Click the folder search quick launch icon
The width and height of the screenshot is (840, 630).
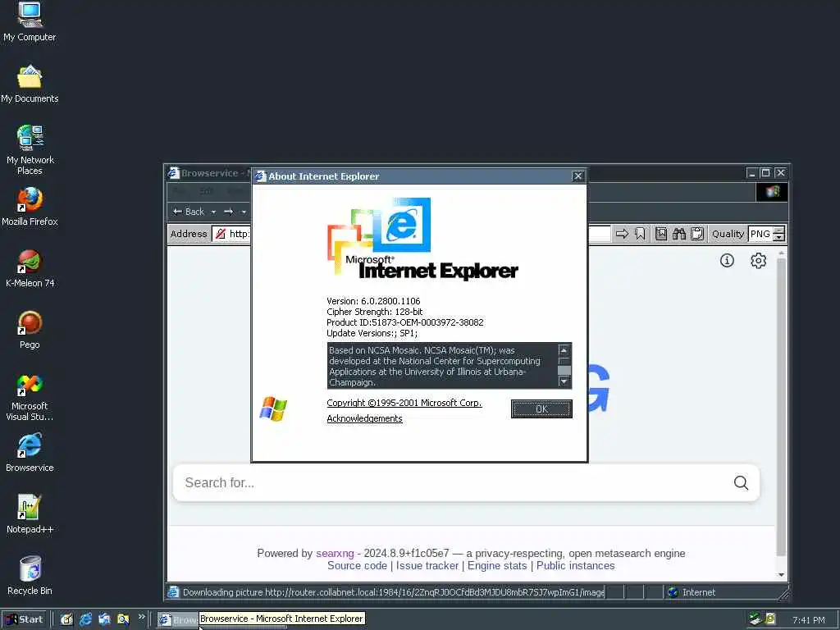click(123, 619)
